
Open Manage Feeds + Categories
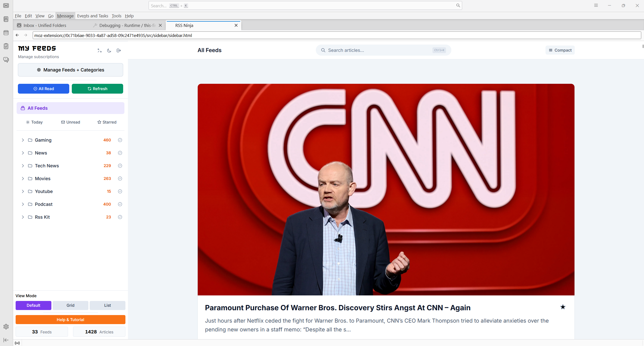[70, 70]
